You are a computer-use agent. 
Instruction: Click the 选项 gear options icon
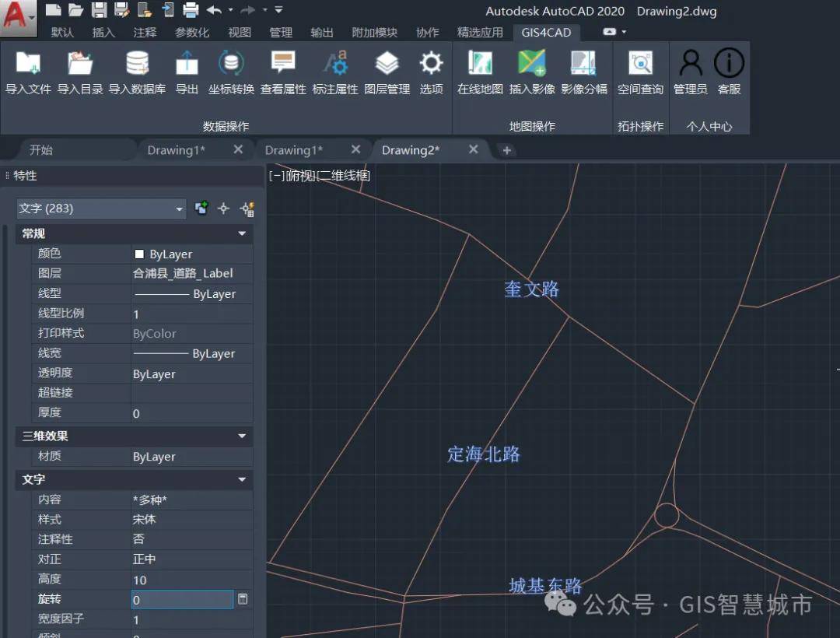click(431, 64)
